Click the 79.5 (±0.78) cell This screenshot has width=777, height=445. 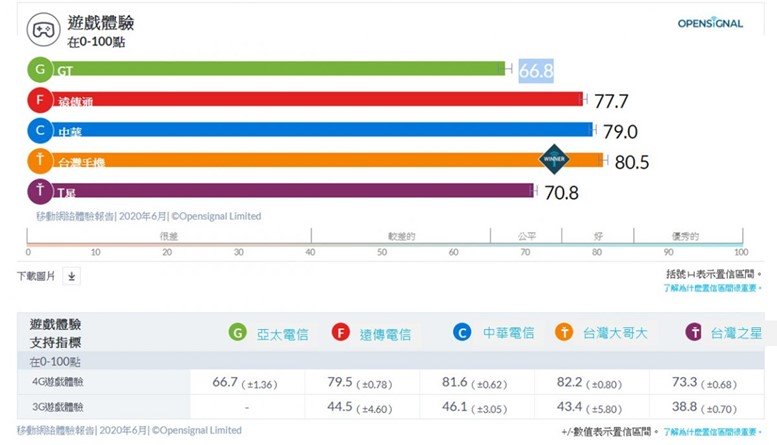(x=360, y=383)
